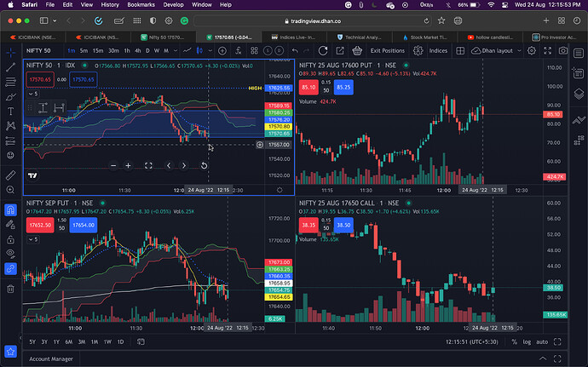
Task: Toggle magnet mode on
Action: click(10, 210)
